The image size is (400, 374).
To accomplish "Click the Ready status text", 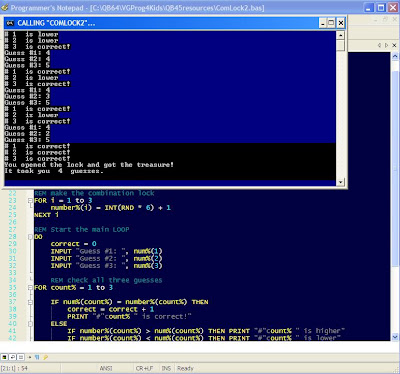I will (x=185, y=368).
